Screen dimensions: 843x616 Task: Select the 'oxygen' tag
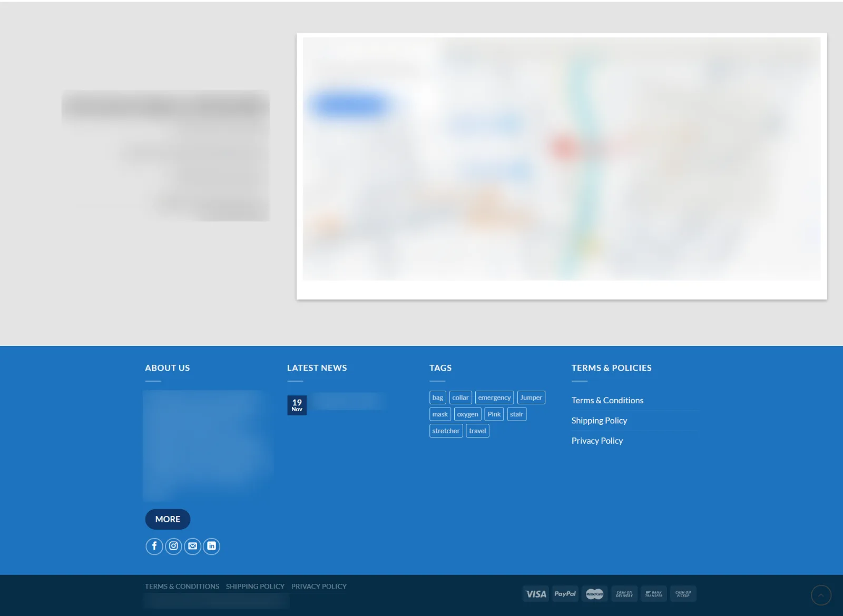click(x=468, y=414)
